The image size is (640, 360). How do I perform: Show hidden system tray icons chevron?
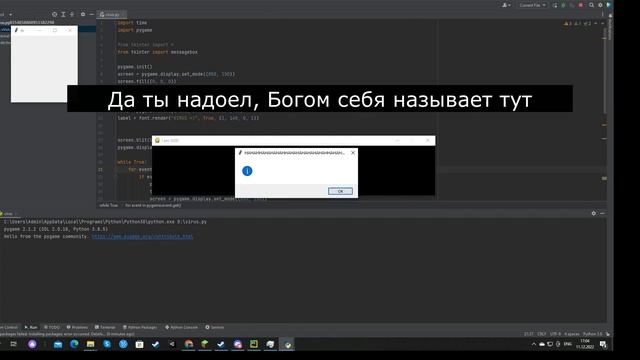pyautogui.click(x=533, y=344)
